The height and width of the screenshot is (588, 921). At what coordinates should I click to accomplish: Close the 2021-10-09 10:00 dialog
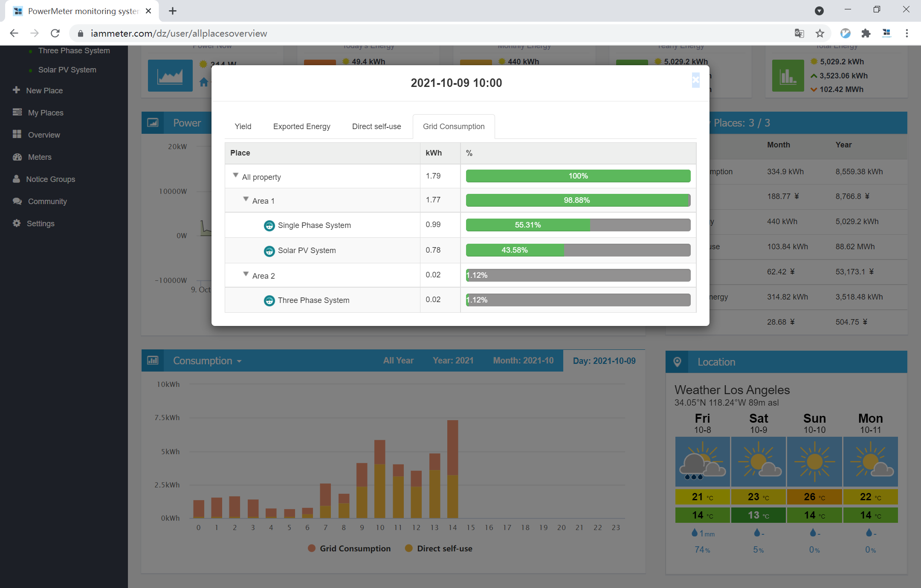(695, 80)
